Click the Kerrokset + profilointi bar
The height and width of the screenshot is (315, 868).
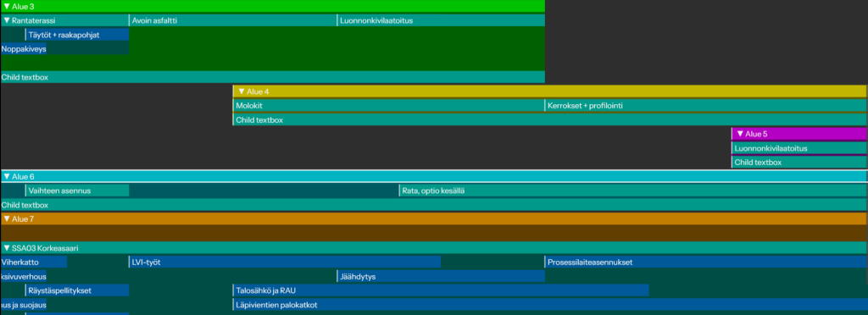(706, 106)
